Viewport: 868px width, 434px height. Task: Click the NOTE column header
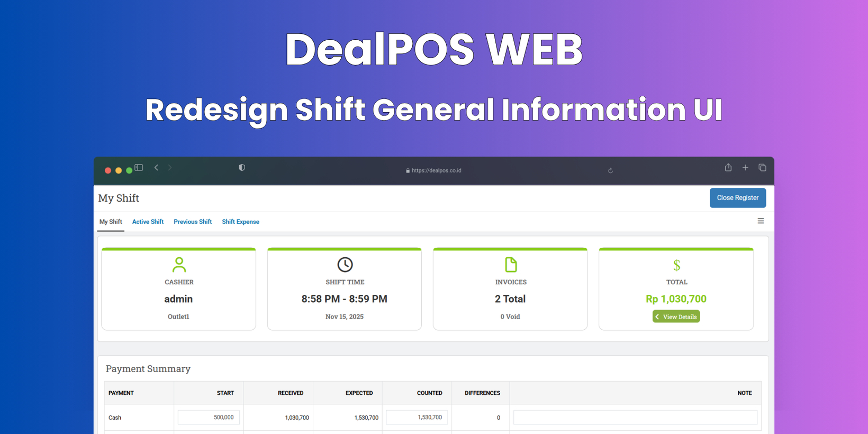tap(745, 393)
